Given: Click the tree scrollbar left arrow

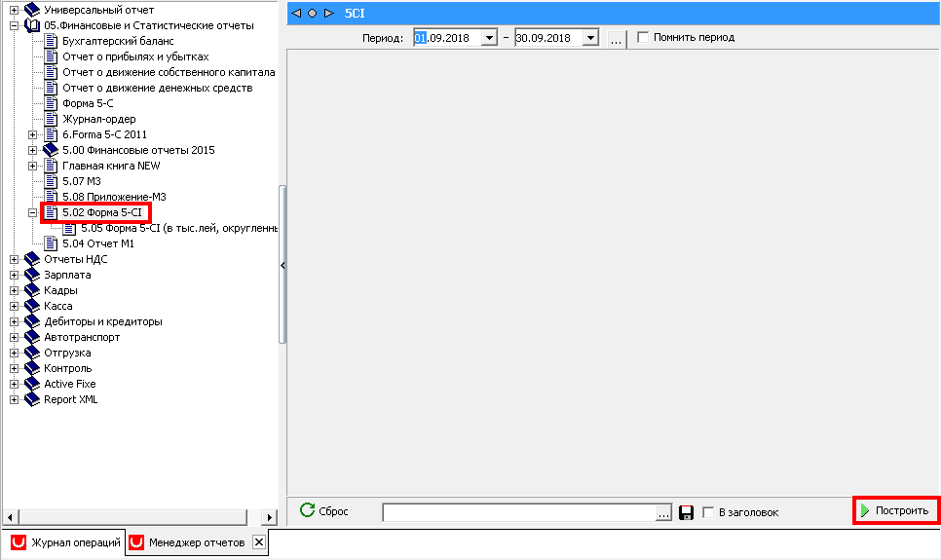Looking at the screenshot, I should tap(10, 517).
